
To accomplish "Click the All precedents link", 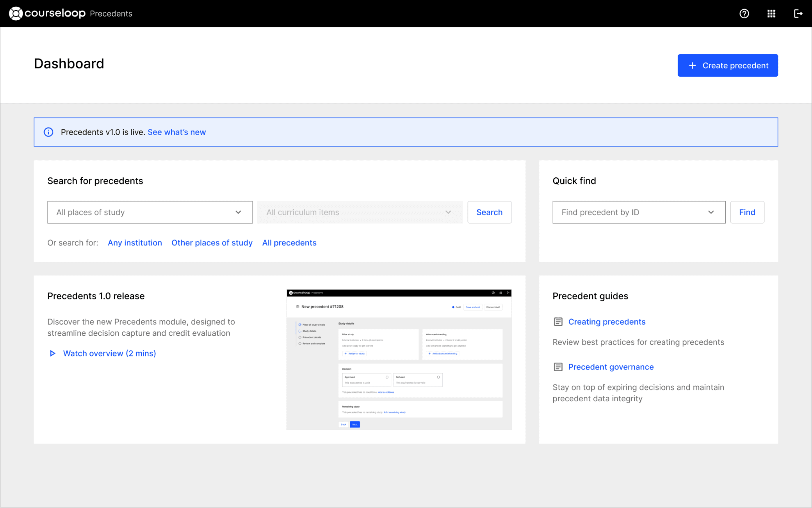I will pos(289,243).
